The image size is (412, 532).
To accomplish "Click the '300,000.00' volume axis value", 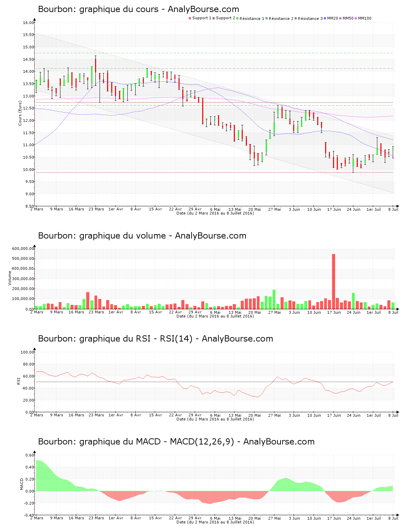I will click(x=23, y=279).
